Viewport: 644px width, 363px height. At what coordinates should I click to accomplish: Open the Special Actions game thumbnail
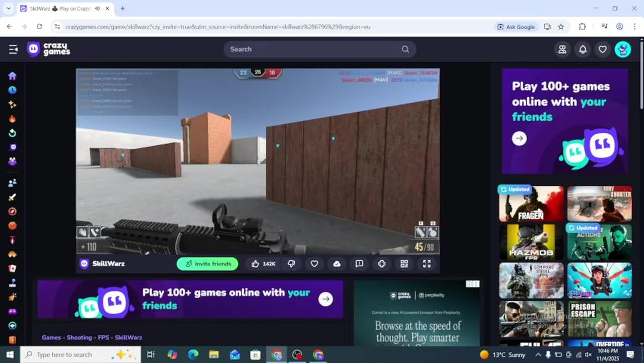[x=600, y=242]
